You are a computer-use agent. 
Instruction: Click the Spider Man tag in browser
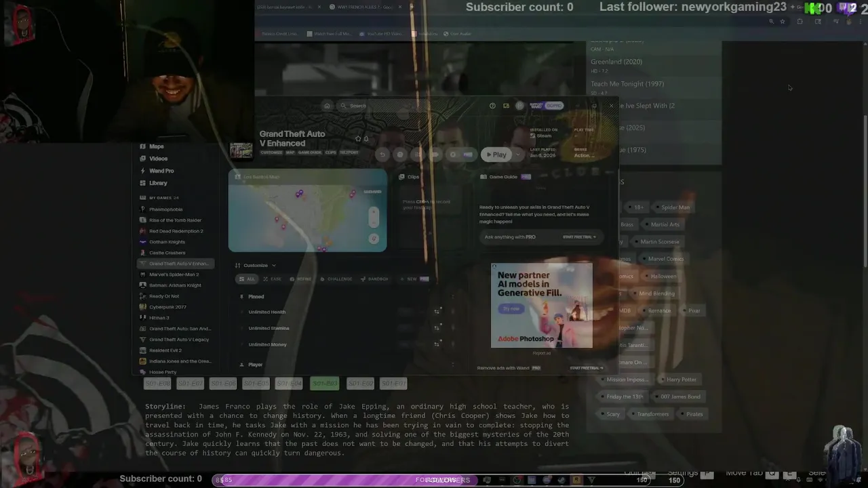click(x=675, y=207)
